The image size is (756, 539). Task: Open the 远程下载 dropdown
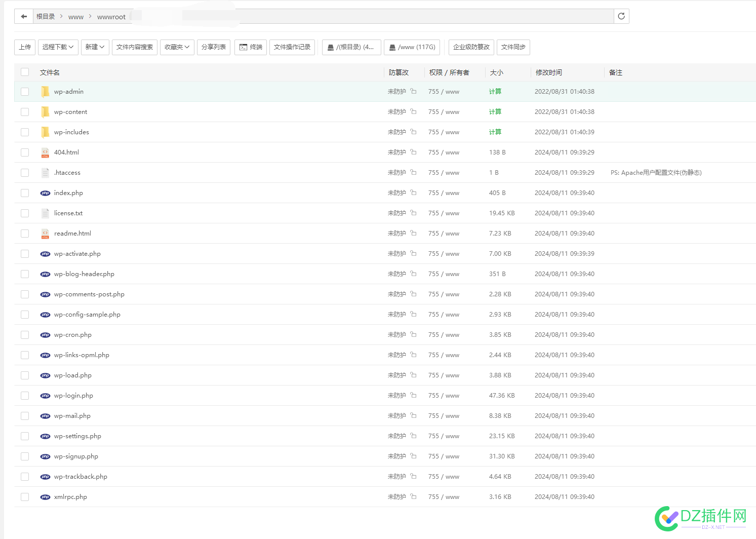[x=58, y=47]
